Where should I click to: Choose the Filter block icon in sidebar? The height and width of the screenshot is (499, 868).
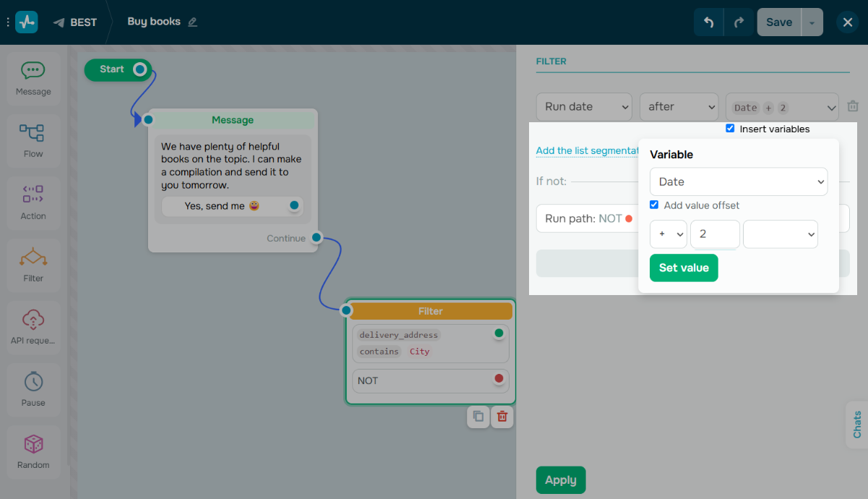pos(33,265)
